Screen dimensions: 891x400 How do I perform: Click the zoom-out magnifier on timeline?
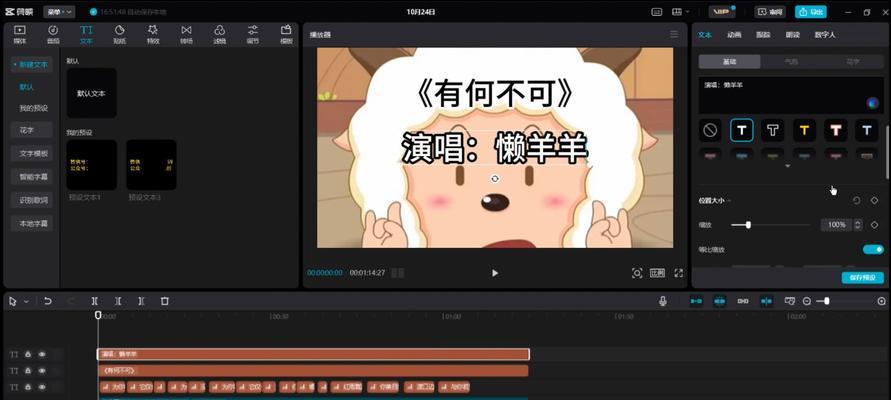pyautogui.click(x=806, y=301)
